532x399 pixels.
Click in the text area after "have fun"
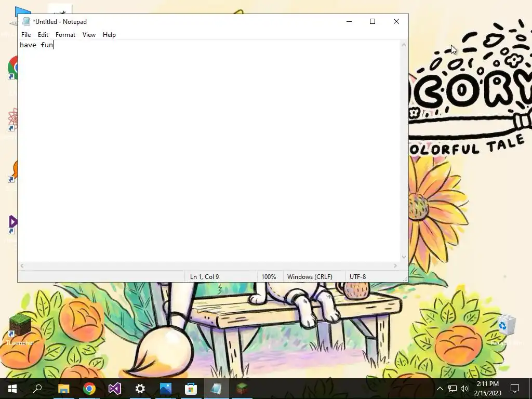54,45
